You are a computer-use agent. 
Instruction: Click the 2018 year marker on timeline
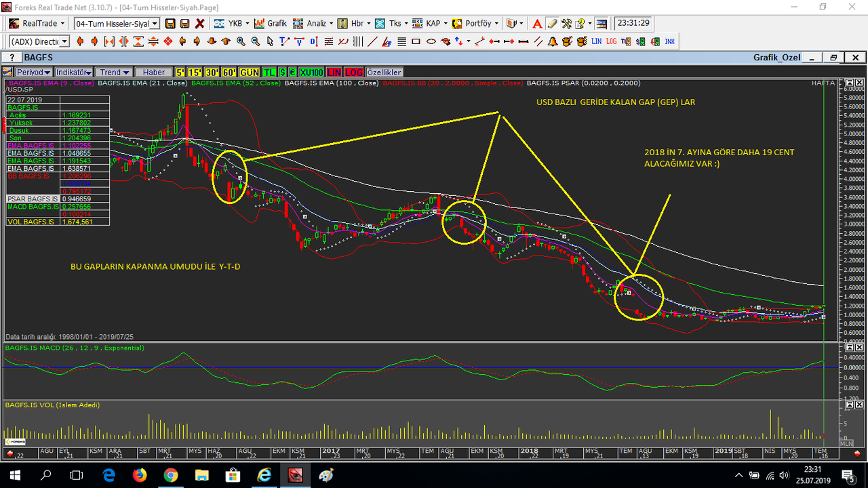529,450
